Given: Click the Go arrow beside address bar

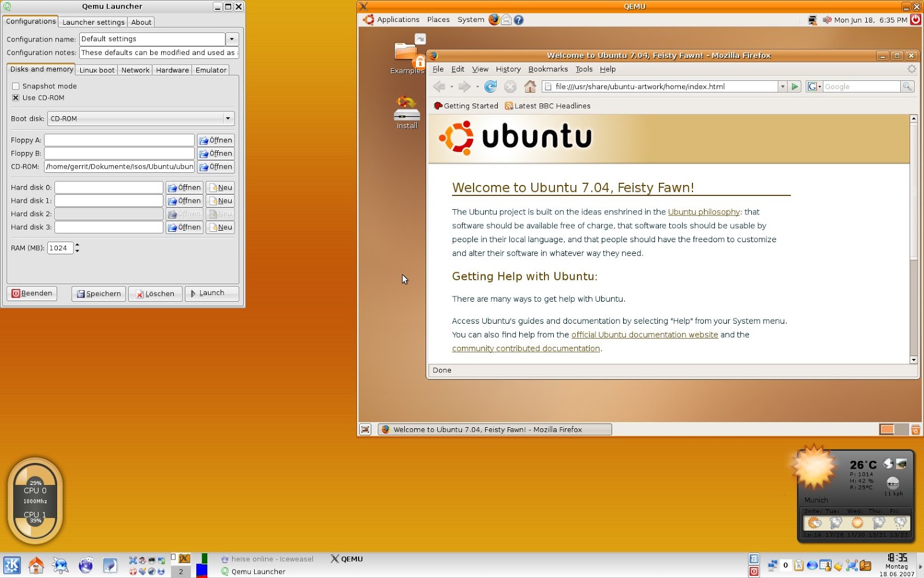Looking at the screenshot, I should (x=795, y=87).
